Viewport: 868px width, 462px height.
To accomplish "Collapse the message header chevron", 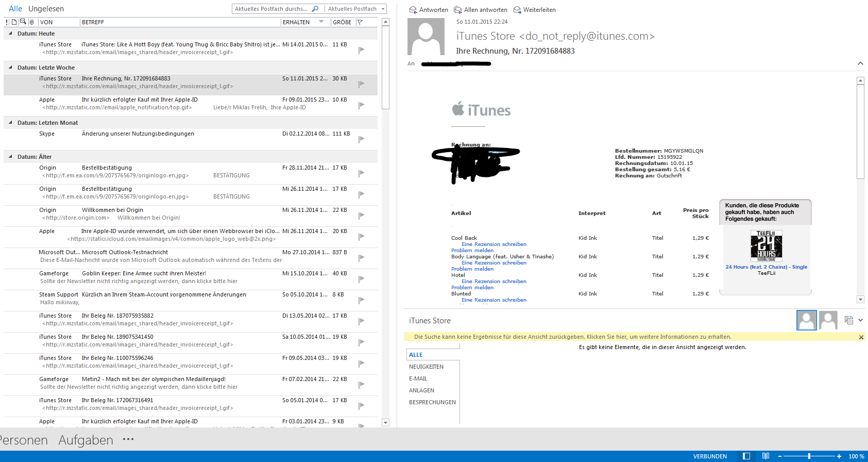I will click(860, 63).
